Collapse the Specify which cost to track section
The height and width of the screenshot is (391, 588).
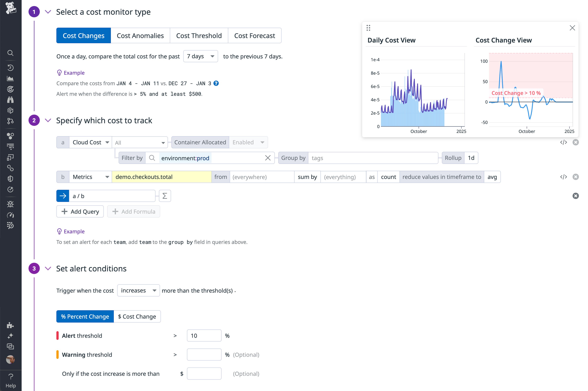[48, 120]
